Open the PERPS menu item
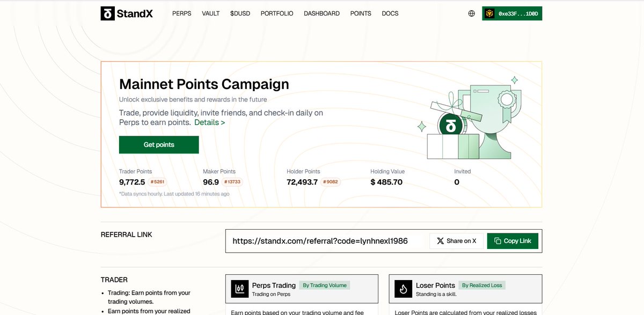The width and height of the screenshot is (644, 315). point(181,13)
